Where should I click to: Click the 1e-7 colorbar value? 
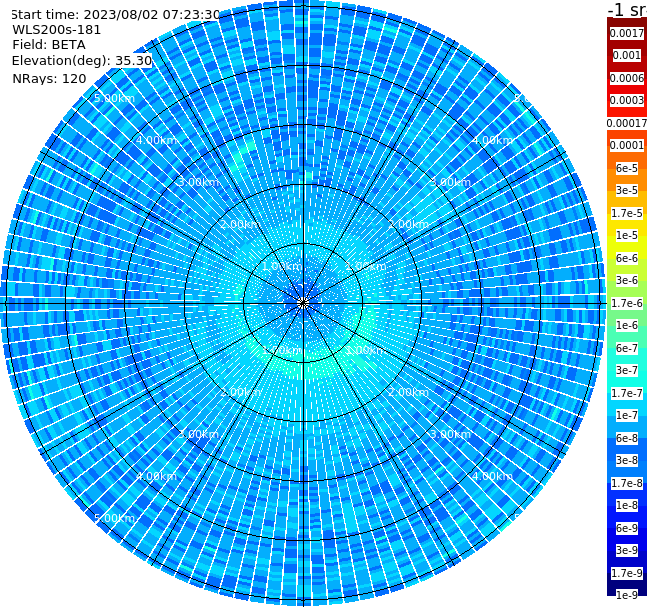pos(627,415)
